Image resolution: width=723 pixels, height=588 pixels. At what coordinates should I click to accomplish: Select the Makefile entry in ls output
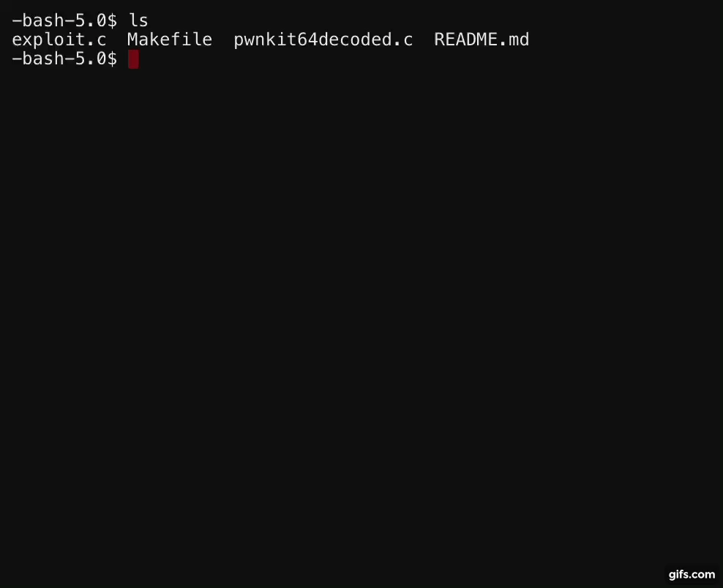[170, 39]
